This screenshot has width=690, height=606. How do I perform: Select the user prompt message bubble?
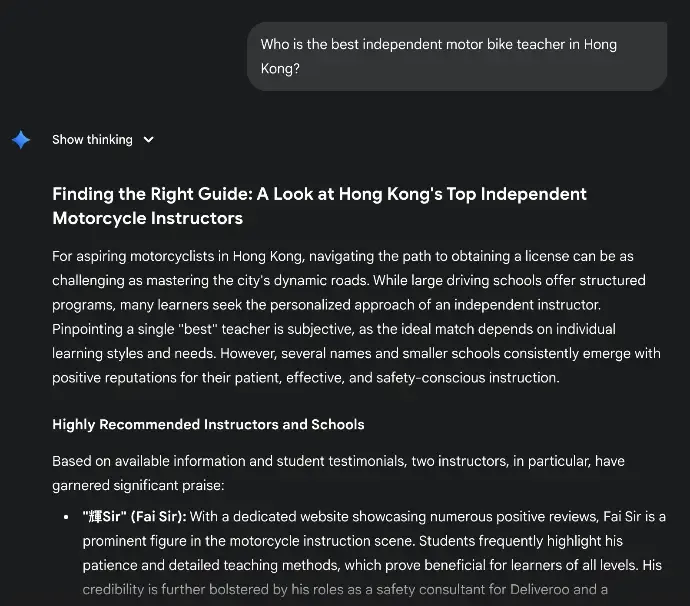point(456,57)
